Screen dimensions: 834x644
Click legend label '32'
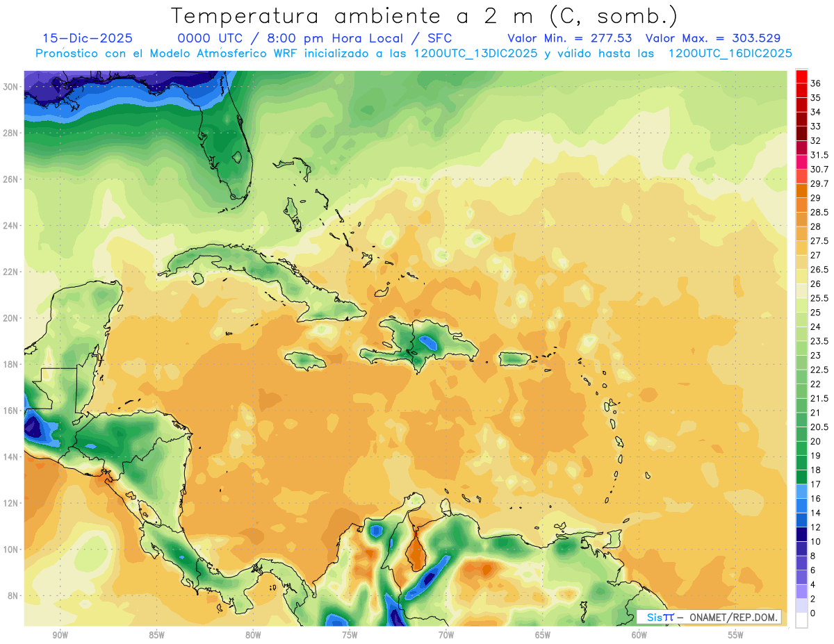(x=816, y=140)
